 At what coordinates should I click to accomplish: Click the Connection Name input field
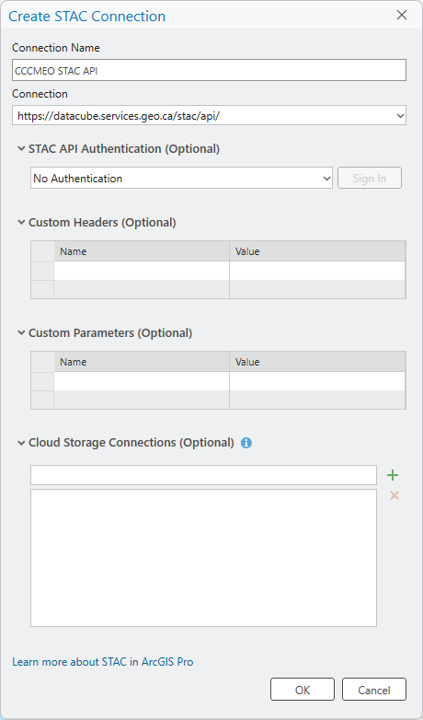[x=209, y=70]
